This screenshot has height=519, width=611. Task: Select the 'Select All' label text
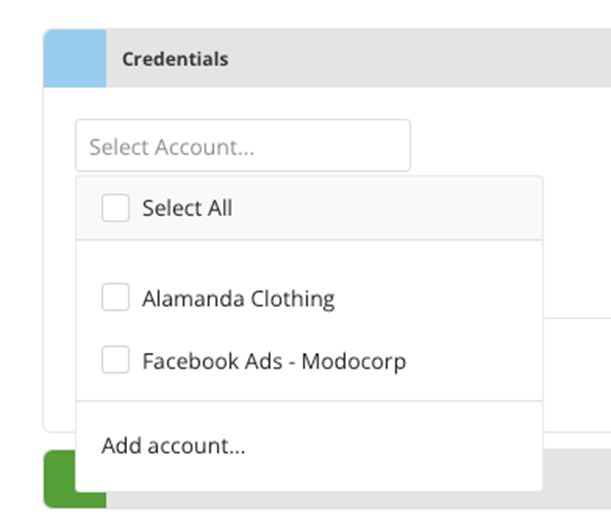pyautogui.click(x=187, y=208)
